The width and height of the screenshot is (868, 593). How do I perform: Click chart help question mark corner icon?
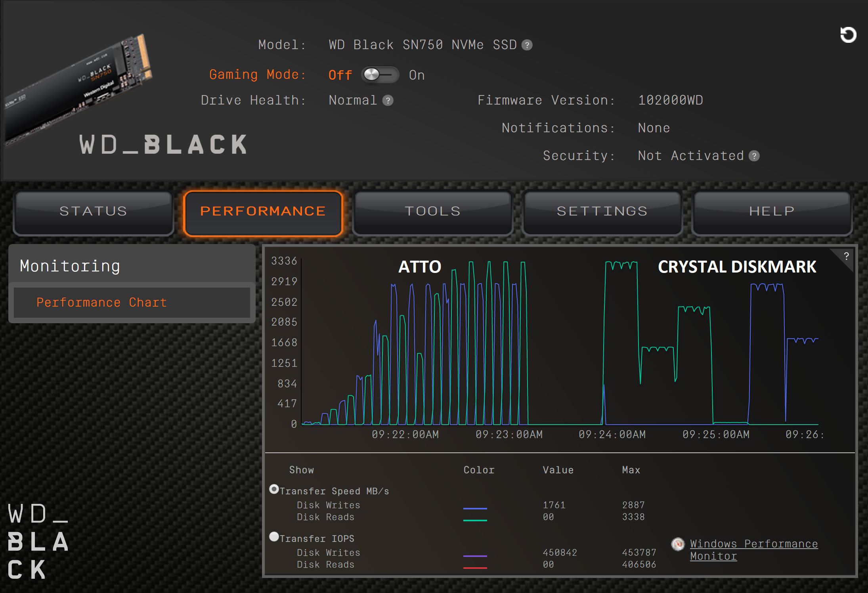(846, 256)
